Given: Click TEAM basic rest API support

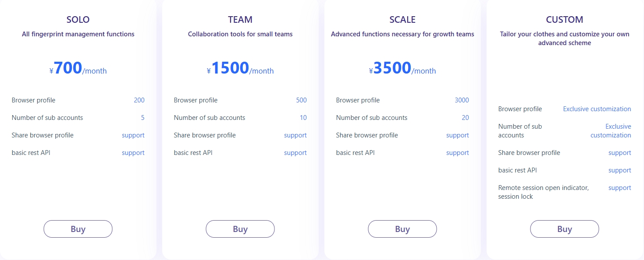Looking at the screenshot, I should (295, 153).
